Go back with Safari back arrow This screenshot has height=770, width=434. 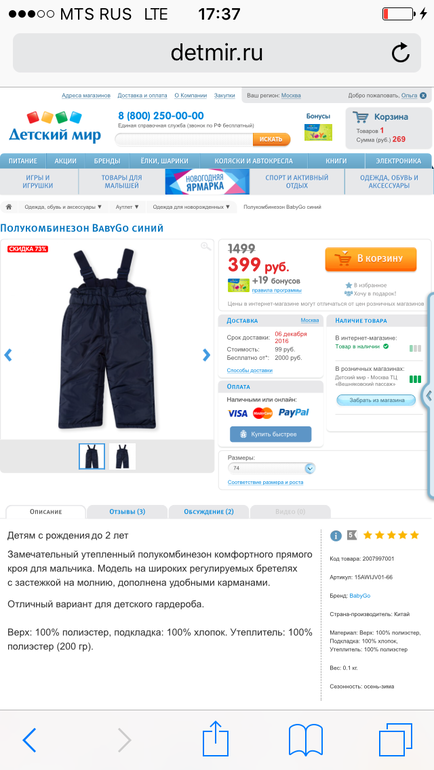click(x=29, y=740)
